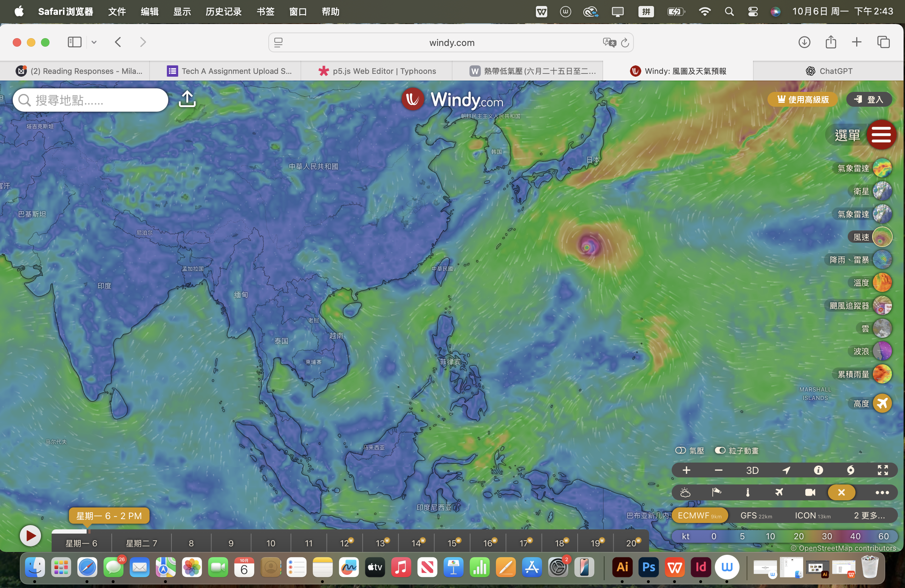Toggle fullscreen map icon
The height and width of the screenshot is (588, 905).
[x=883, y=471]
